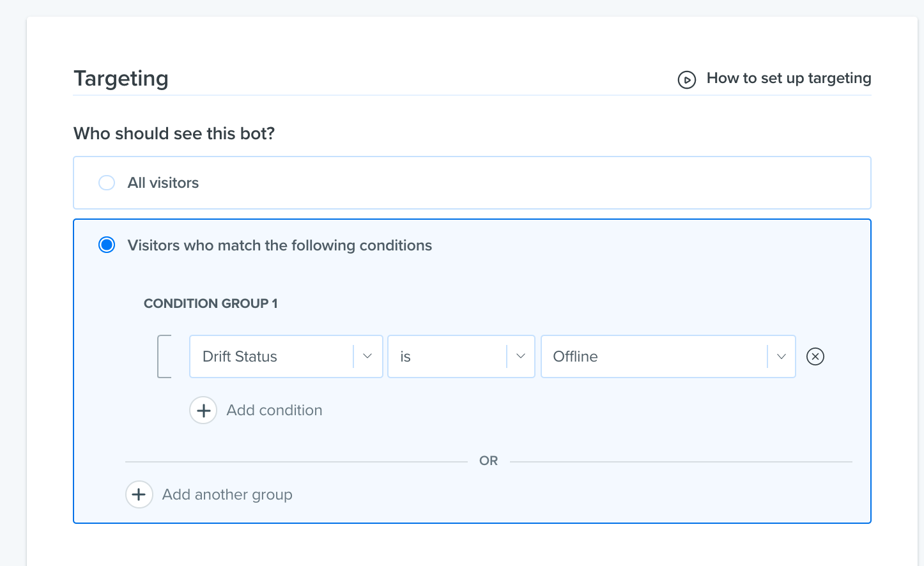Select Visitors who match the following conditions radio
924x566 pixels.
(x=107, y=245)
